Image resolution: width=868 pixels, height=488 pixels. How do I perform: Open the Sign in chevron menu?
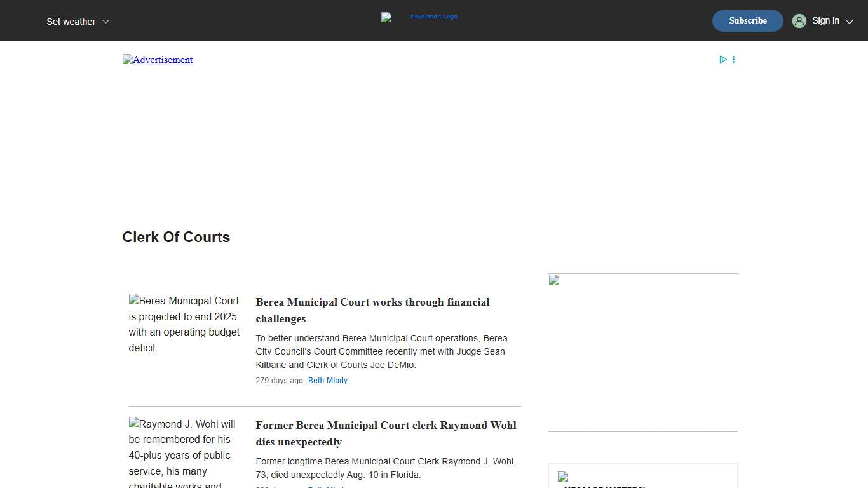[850, 22]
